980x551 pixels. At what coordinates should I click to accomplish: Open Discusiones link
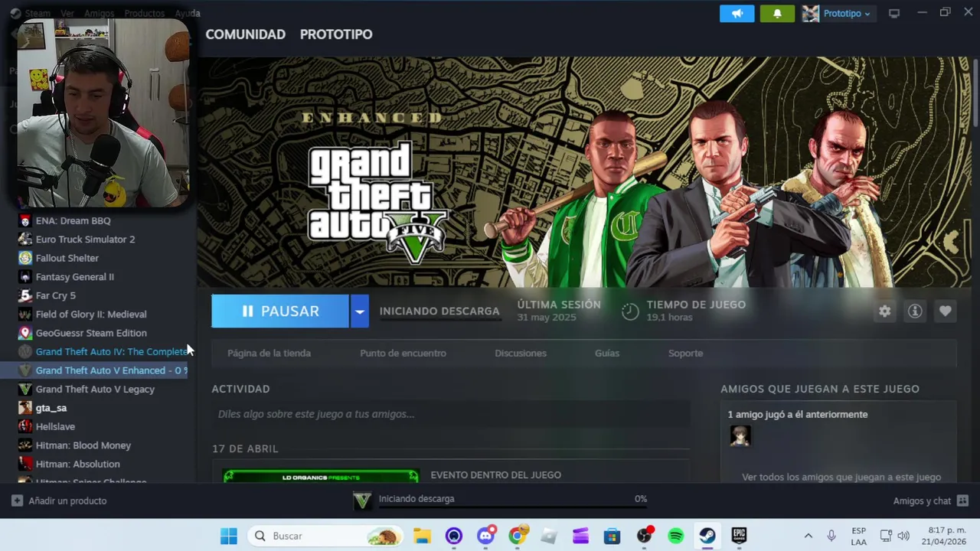pyautogui.click(x=521, y=353)
